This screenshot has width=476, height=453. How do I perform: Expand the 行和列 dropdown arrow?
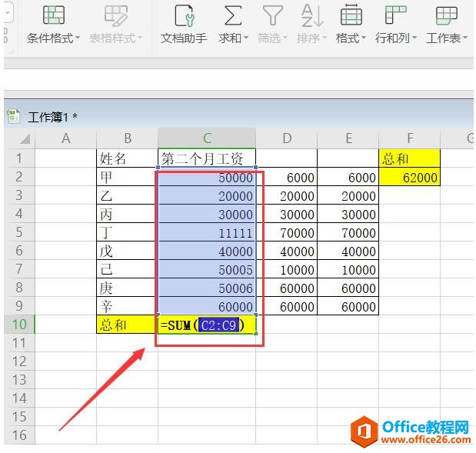tap(414, 38)
